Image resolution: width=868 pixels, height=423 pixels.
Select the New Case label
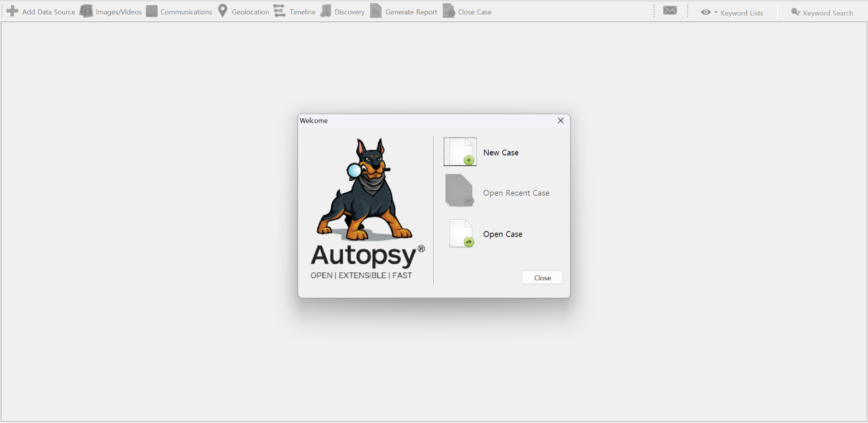click(x=501, y=153)
